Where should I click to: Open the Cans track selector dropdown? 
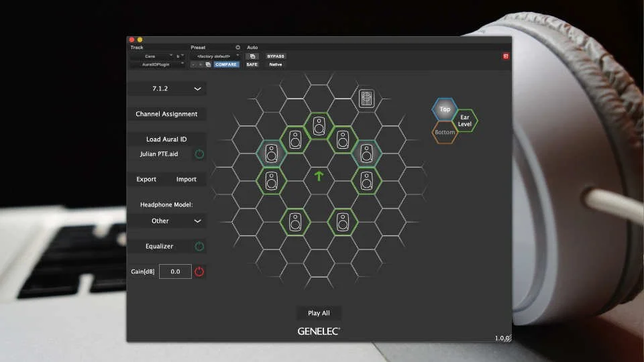[x=152, y=56]
